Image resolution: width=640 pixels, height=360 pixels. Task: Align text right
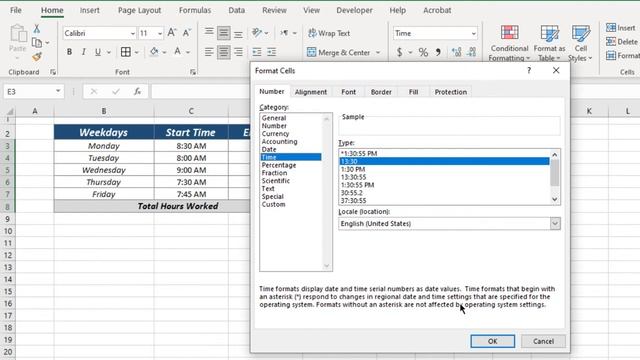(238, 52)
